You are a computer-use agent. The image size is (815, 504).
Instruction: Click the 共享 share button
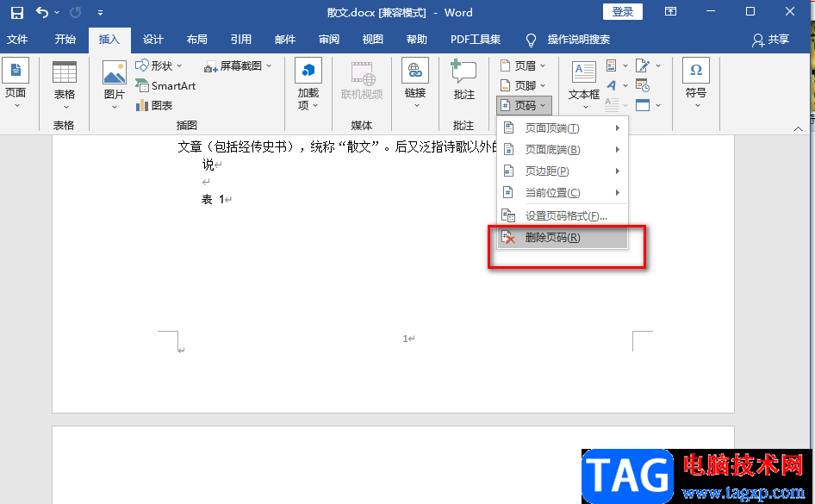coord(771,40)
